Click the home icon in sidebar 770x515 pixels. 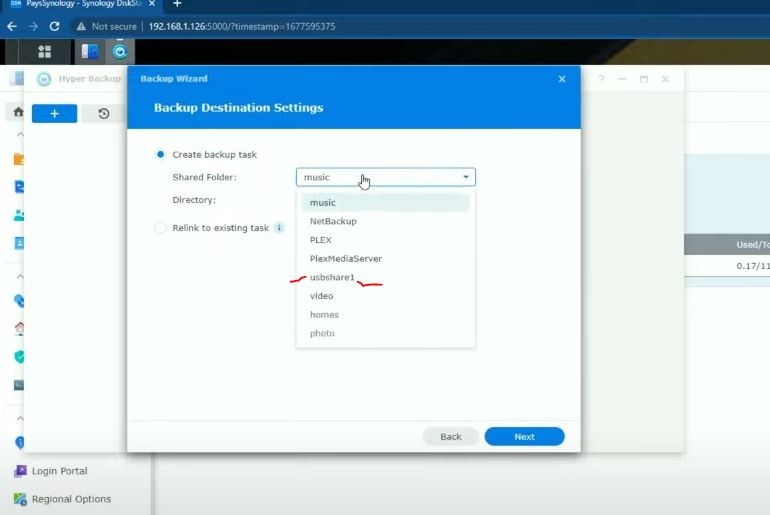coord(18,112)
